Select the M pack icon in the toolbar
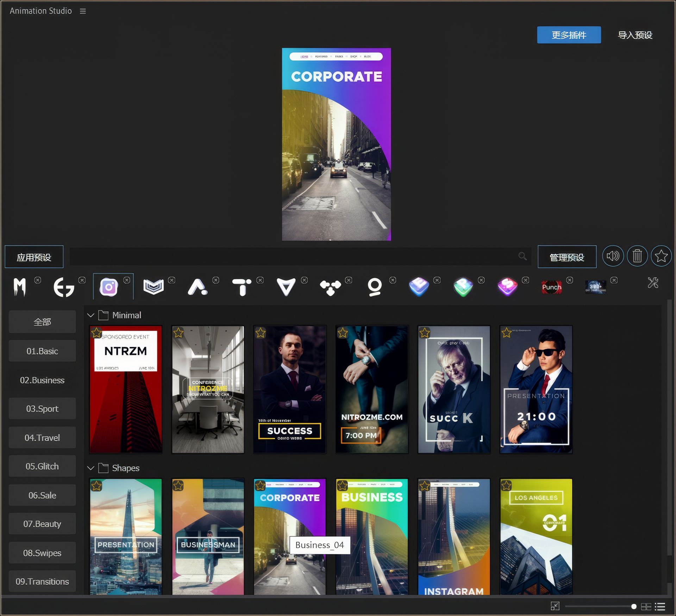The image size is (676, 616). click(x=20, y=287)
